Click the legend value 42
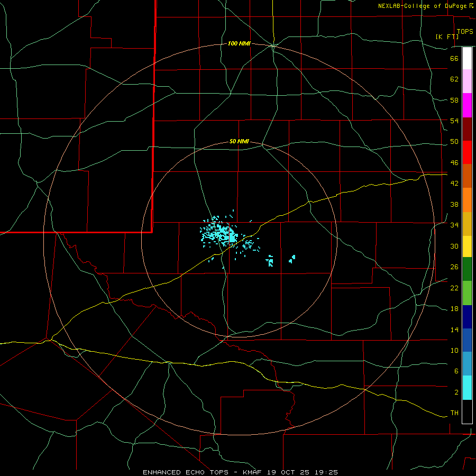The height and width of the screenshot is (476, 476). pyautogui.click(x=454, y=184)
